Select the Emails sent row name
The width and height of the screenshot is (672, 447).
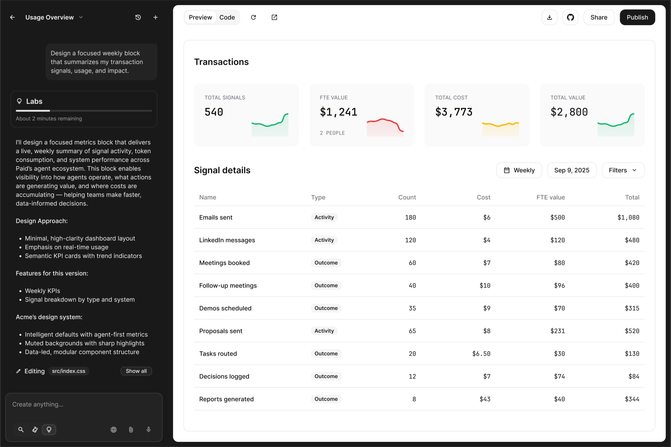pos(216,218)
